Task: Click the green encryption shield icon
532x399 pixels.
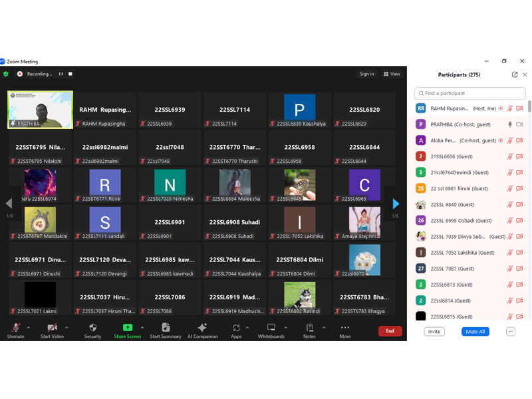Action: pos(6,74)
